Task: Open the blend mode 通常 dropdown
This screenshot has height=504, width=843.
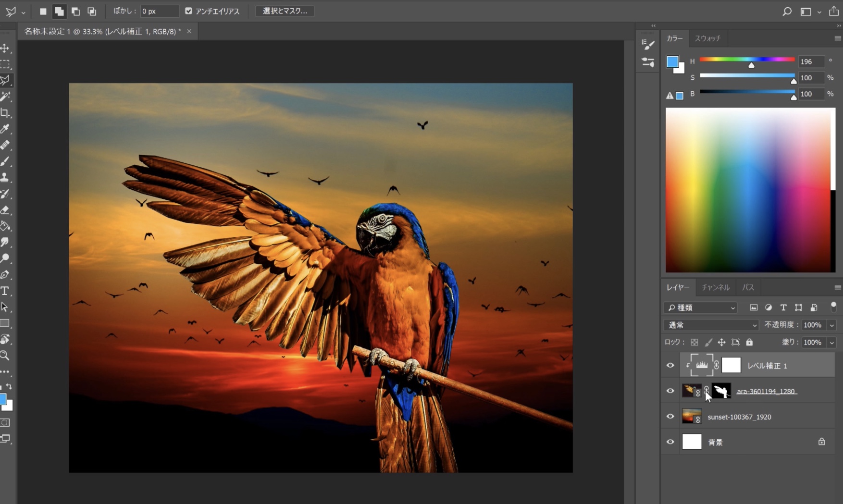Action: [710, 325]
